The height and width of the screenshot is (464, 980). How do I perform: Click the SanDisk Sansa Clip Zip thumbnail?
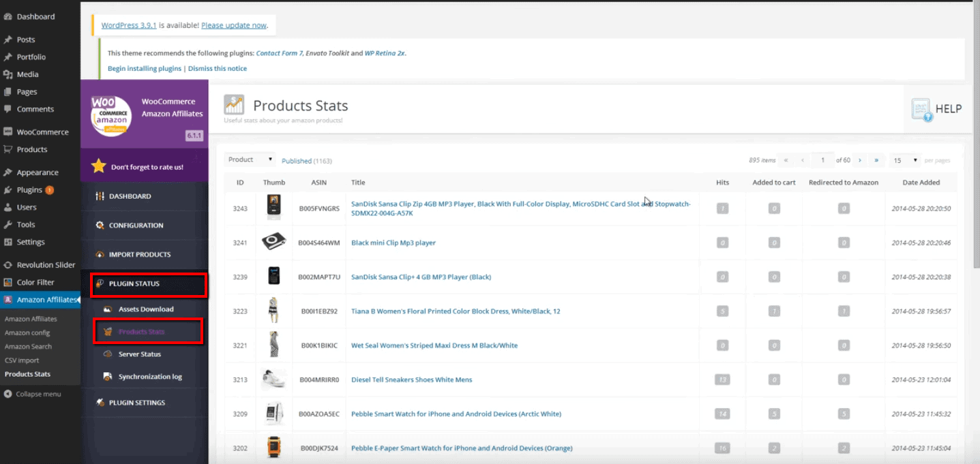point(273,208)
